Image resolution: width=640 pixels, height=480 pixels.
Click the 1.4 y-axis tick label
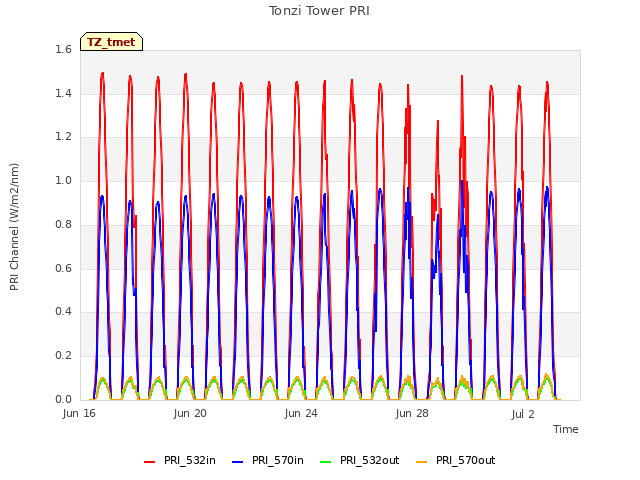tap(63, 93)
